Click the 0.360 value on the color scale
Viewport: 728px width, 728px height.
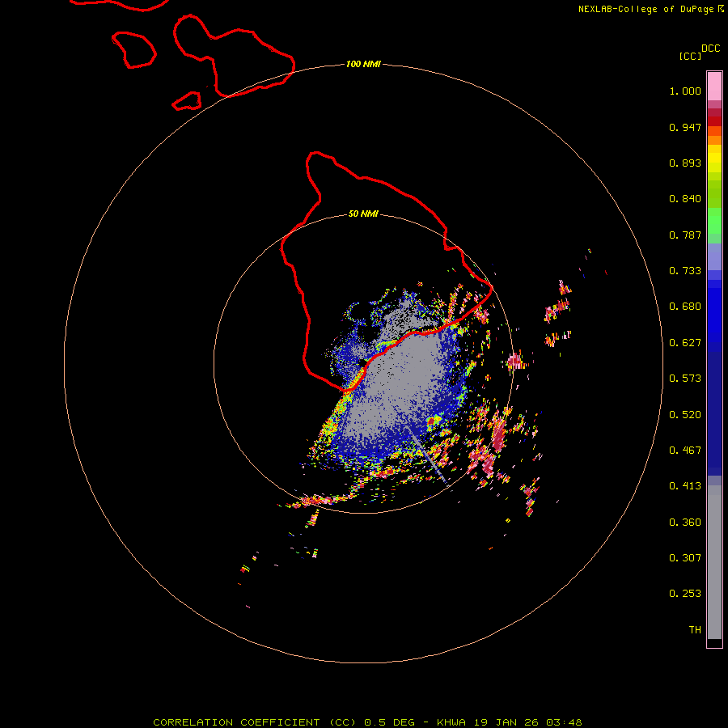click(685, 523)
